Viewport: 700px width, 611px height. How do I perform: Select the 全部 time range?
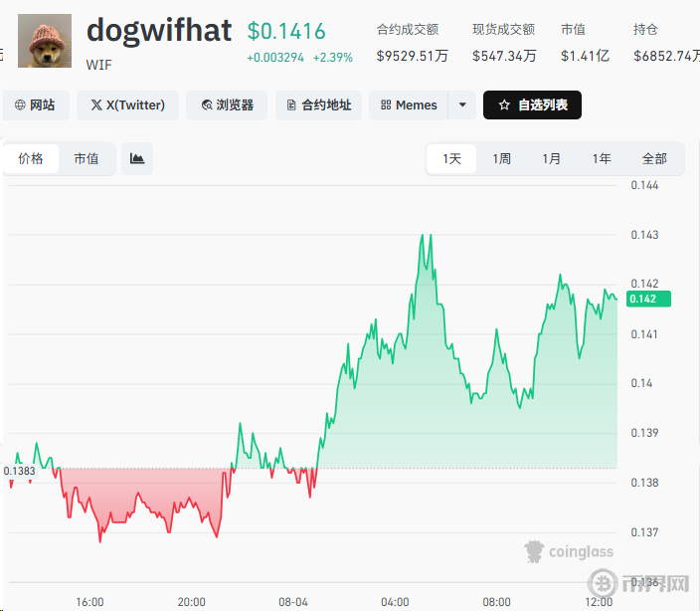pos(654,158)
